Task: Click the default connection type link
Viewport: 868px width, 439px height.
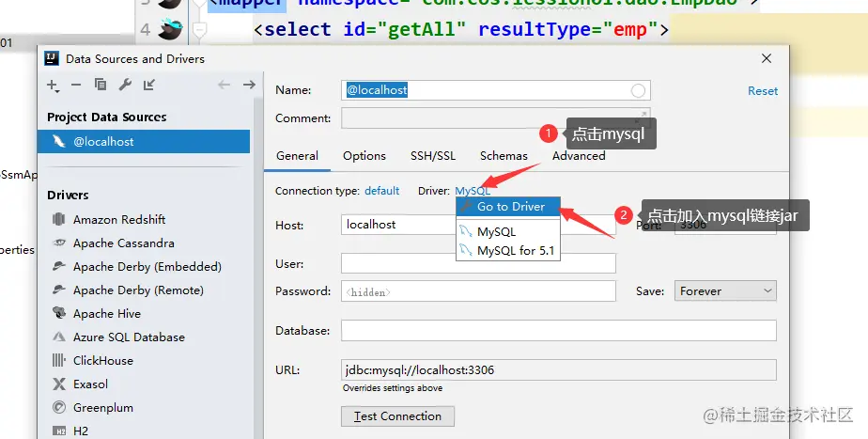Action: (382, 191)
